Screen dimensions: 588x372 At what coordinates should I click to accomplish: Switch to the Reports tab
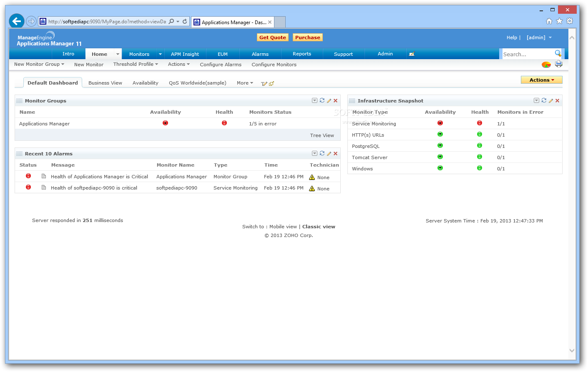[x=302, y=54]
